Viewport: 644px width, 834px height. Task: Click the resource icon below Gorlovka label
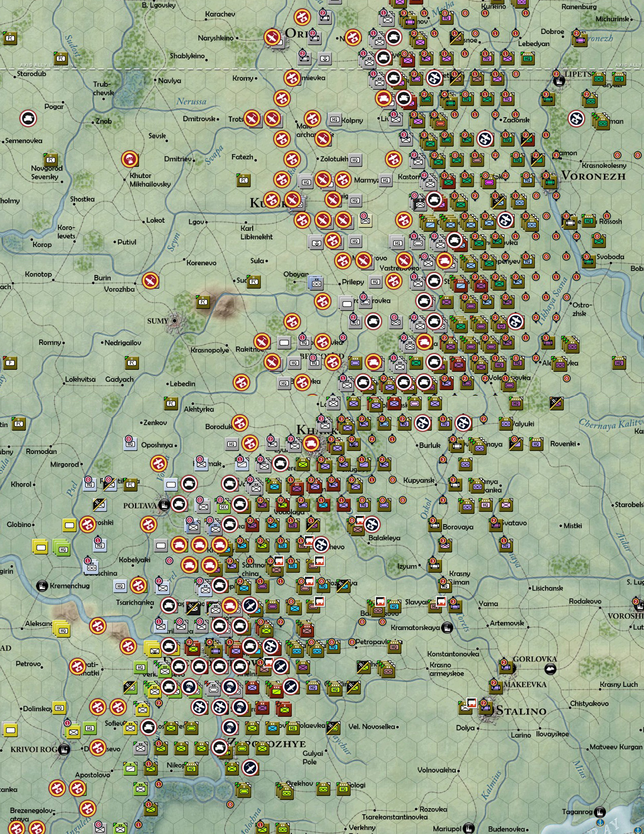pyautogui.click(x=550, y=669)
